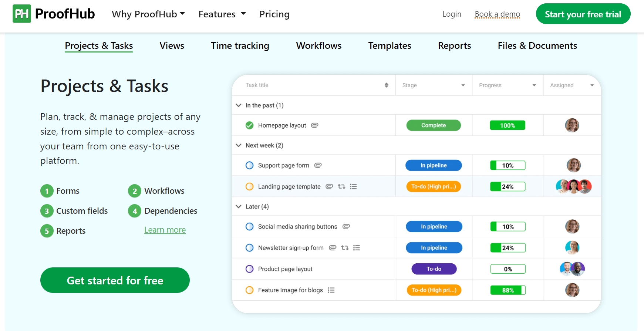Click the Book a demo link
644x331 pixels.
point(498,14)
